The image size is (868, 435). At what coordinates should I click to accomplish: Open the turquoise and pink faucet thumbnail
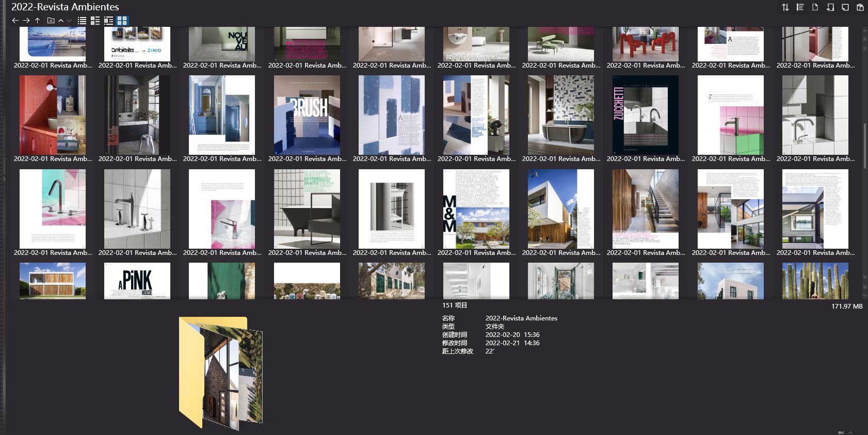pyautogui.click(x=53, y=209)
